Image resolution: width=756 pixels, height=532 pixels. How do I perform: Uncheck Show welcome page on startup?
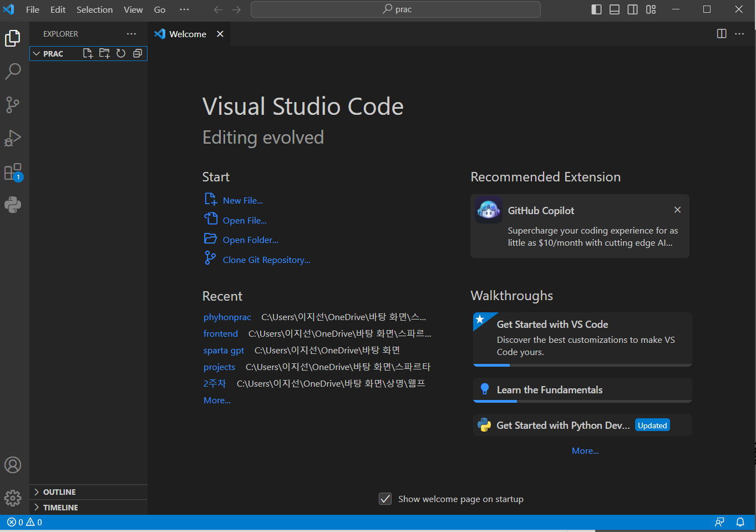pos(385,499)
